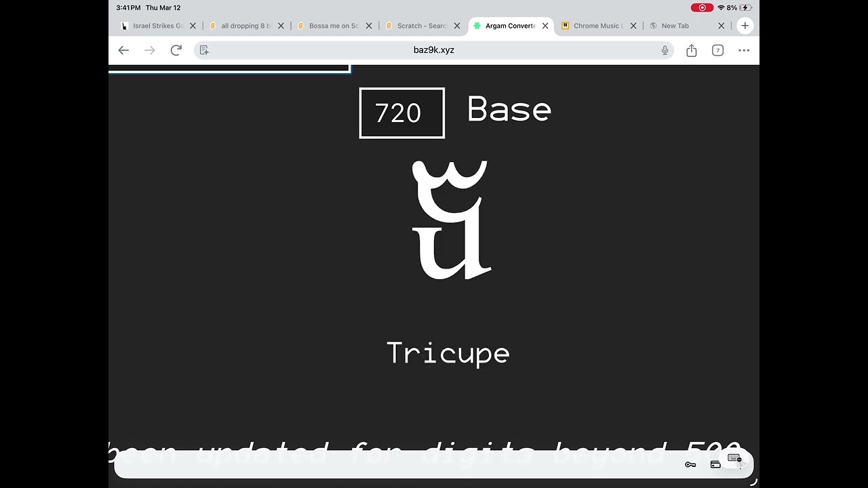Open a new tab with the plus button
Image resolution: width=868 pixels, height=488 pixels.
745,26
